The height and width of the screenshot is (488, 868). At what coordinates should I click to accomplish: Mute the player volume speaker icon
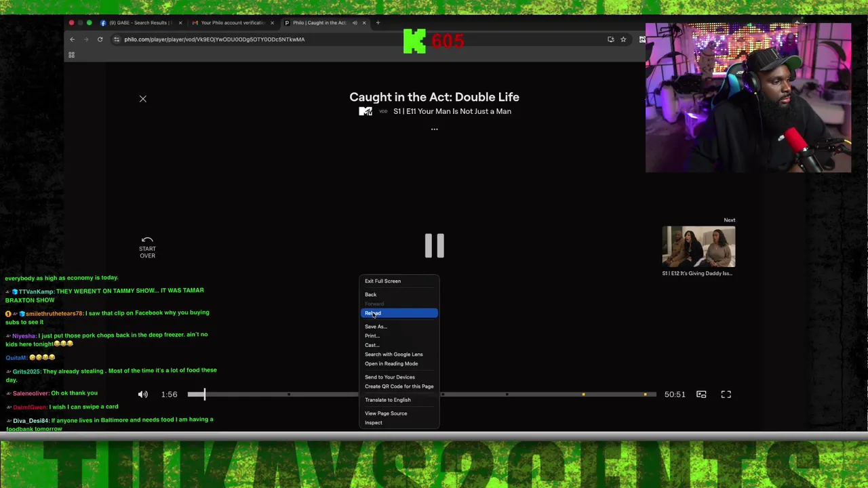coord(143,394)
